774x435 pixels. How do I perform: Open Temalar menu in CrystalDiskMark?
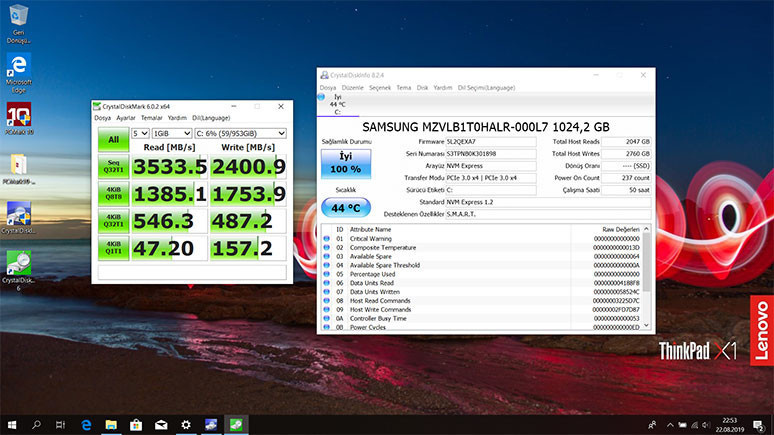click(152, 118)
